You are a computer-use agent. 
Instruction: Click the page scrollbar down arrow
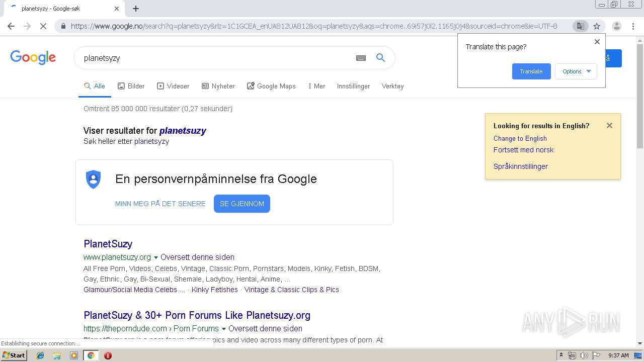coord(639,343)
